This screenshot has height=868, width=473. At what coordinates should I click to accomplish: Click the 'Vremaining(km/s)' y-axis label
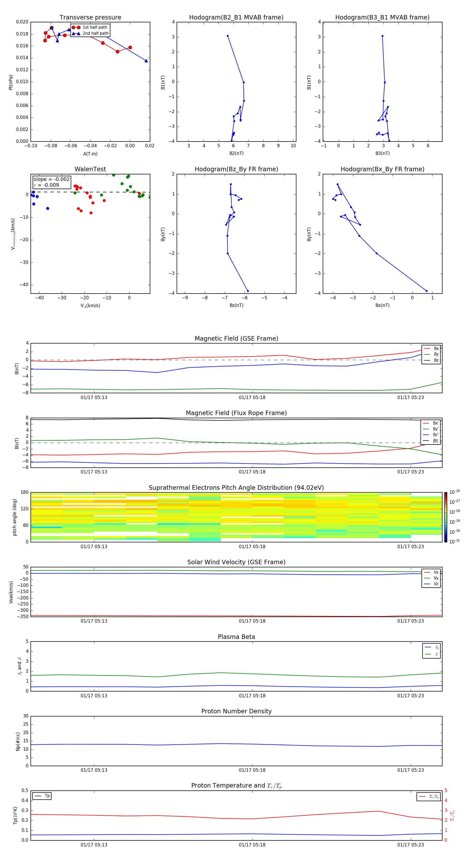[x=13, y=234]
